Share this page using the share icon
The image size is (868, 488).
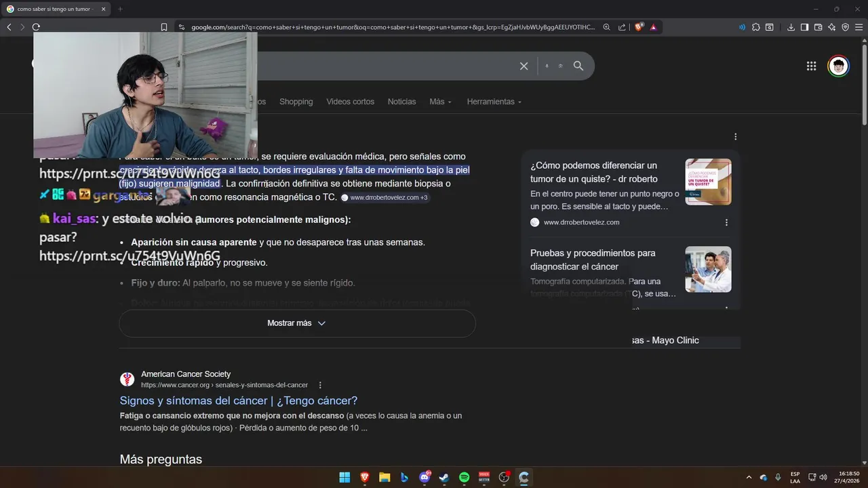[x=623, y=27]
